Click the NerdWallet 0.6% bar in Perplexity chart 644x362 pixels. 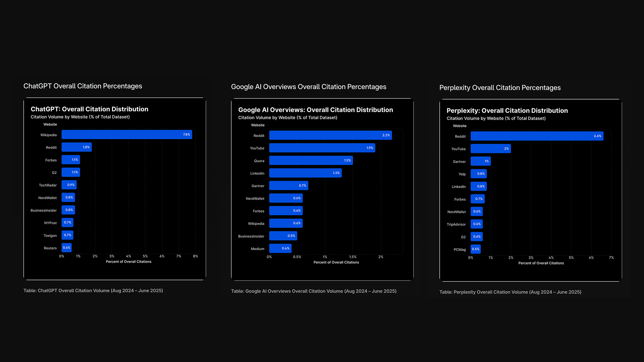[477, 212]
